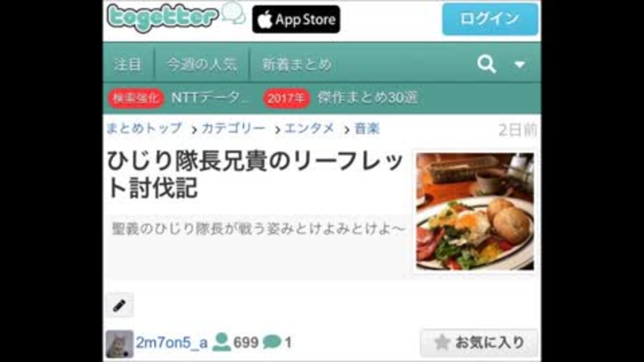Click the ログイン login button
This screenshot has height=362, width=644.
[490, 19]
